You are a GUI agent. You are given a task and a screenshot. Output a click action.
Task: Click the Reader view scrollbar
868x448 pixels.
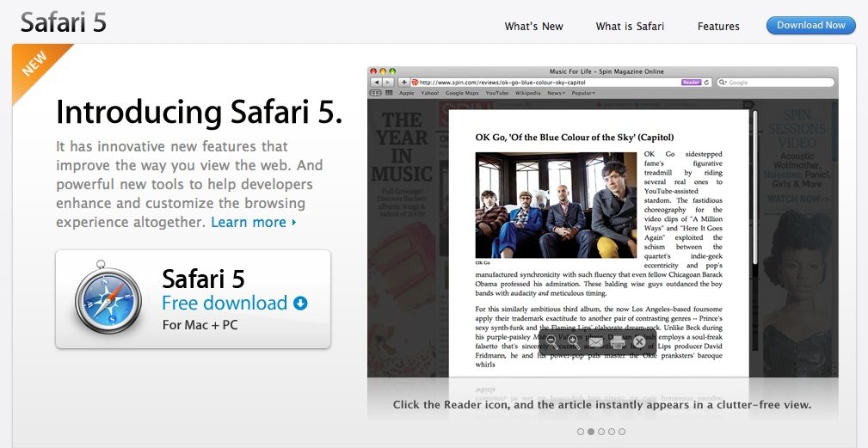point(755,187)
